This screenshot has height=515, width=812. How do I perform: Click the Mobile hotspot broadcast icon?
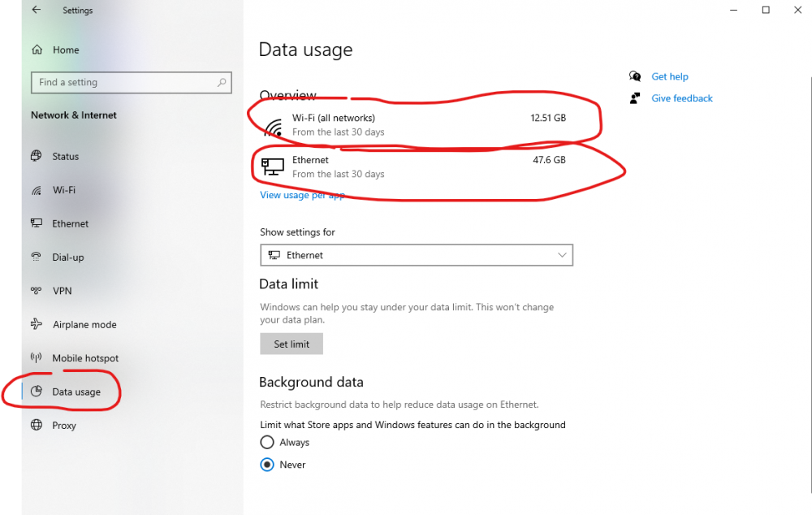pyautogui.click(x=37, y=357)
